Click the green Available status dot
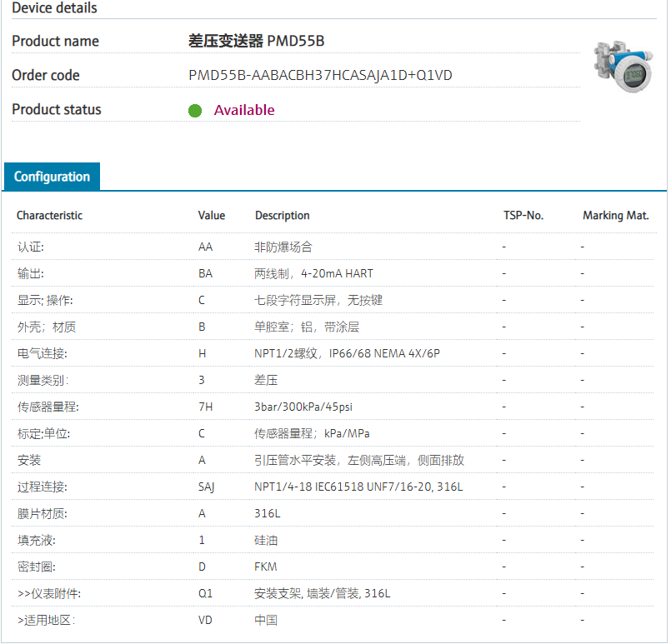 click(x=195, y=111)
